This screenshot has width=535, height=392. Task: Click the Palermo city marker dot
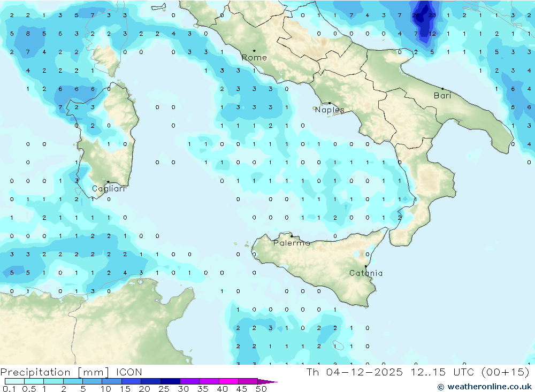(292, 236)
